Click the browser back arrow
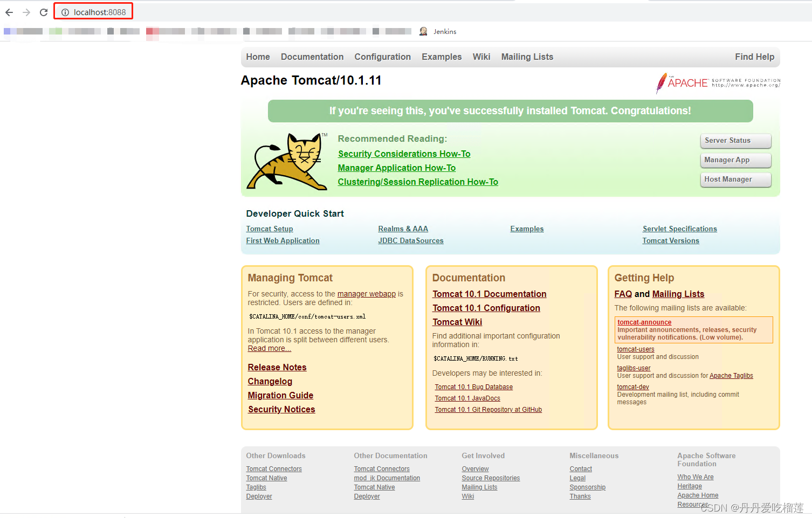Screen dimensions: 812x518 coord(9,12)
